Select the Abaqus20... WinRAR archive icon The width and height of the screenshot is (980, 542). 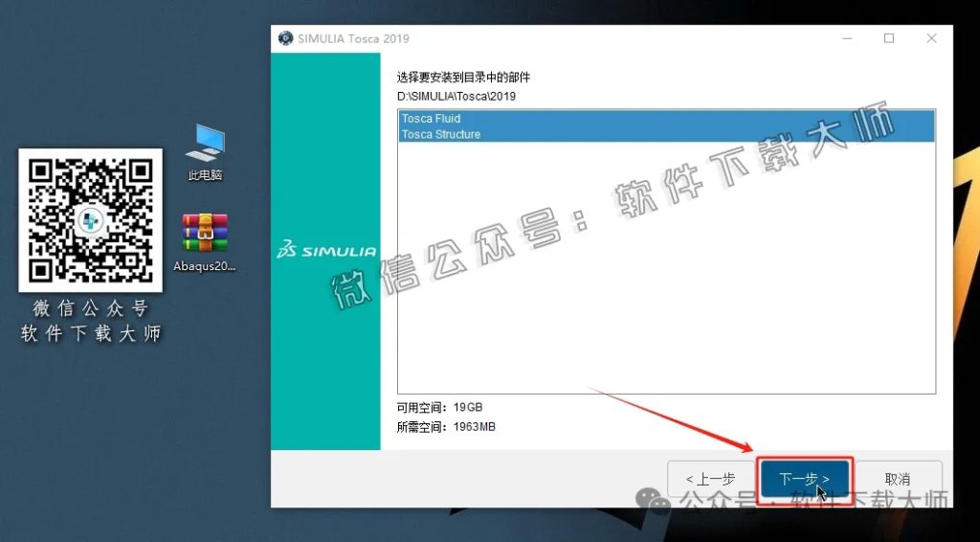(x=205, y=242)
